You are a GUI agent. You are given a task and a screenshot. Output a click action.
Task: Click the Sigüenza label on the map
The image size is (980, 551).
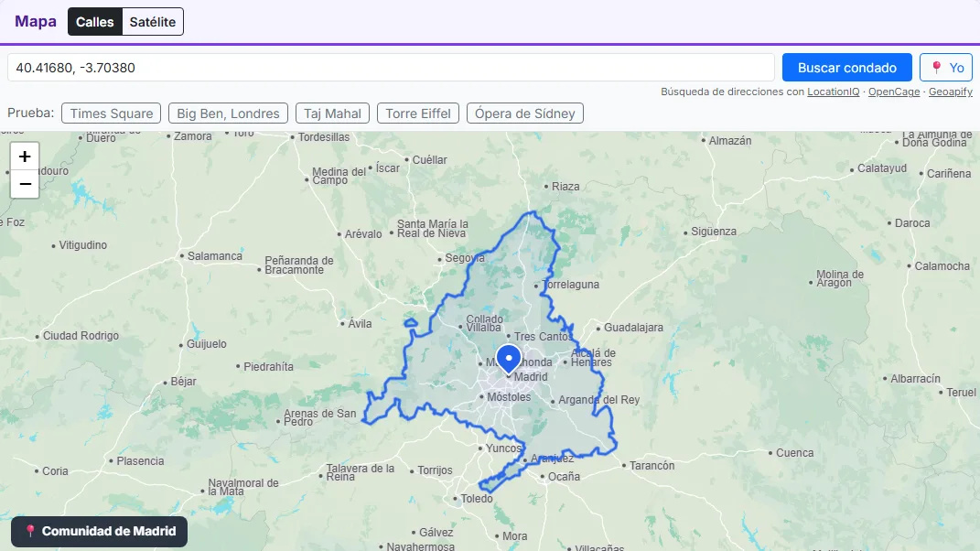click(x=713, y=232)
